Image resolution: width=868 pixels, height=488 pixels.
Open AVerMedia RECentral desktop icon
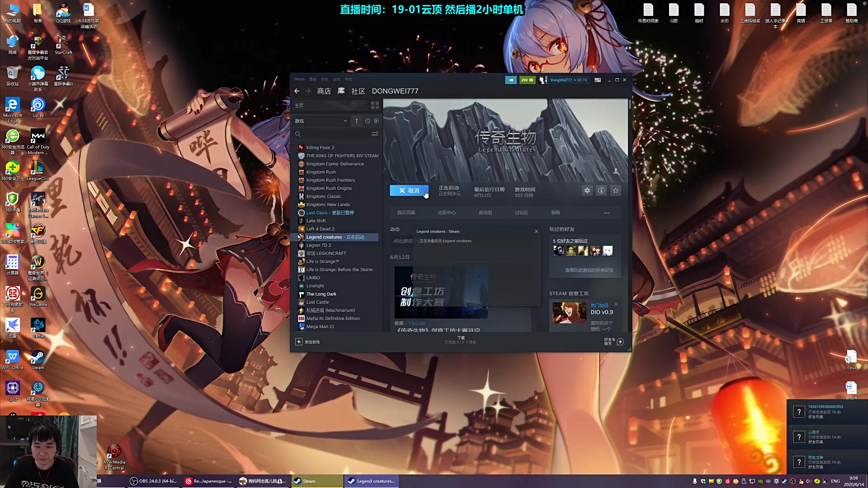click(x=114, y=457)
